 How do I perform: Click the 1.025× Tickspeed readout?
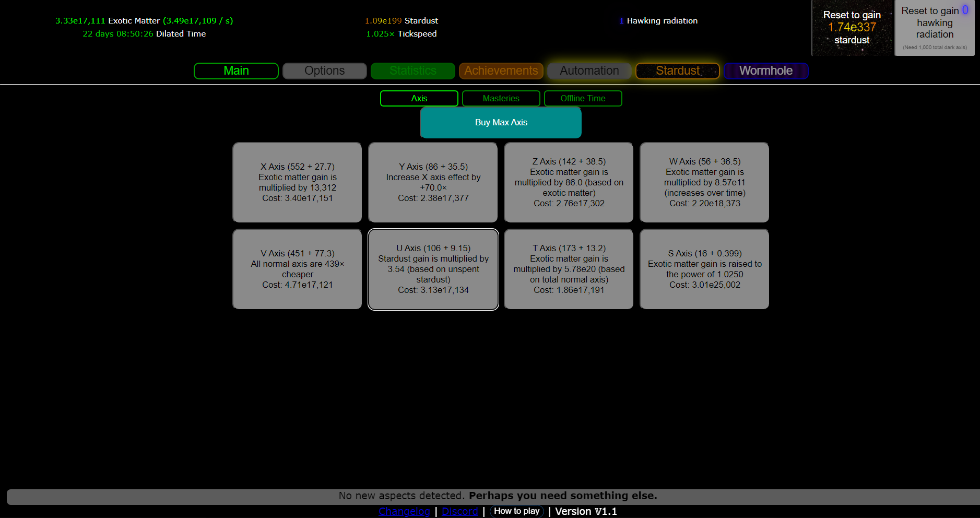point(401,34)
